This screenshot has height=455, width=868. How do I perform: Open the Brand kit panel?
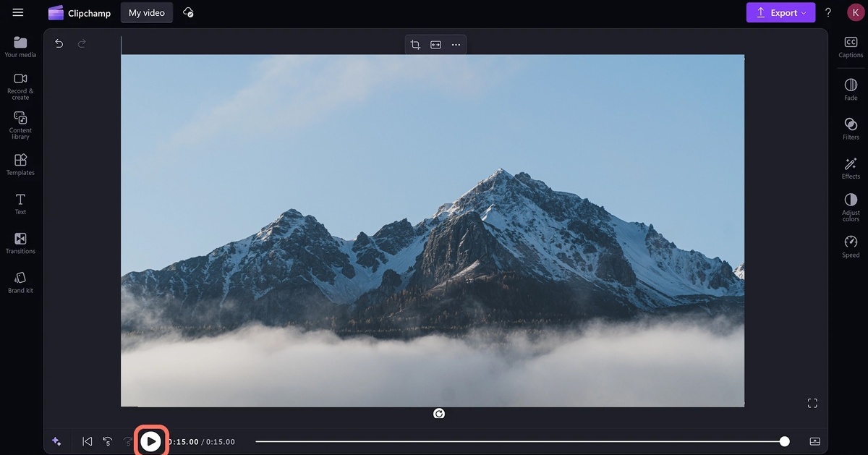coord(20,282)
